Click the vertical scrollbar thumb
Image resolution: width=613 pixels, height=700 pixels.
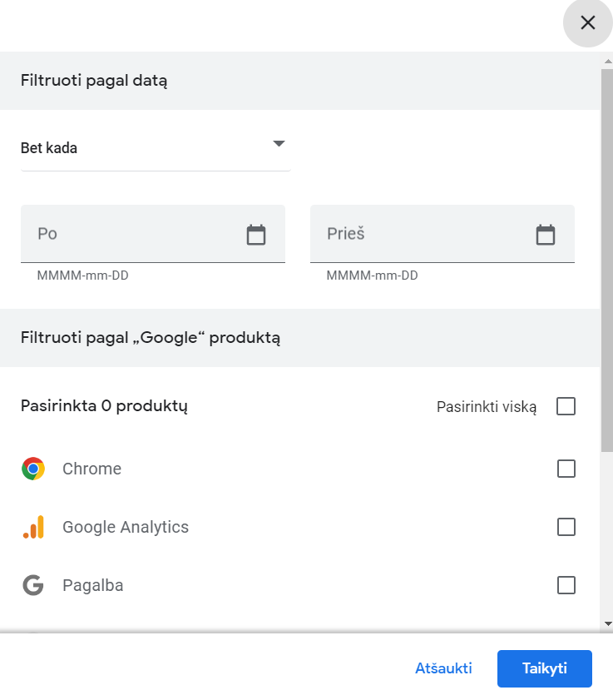coord(606,261)
